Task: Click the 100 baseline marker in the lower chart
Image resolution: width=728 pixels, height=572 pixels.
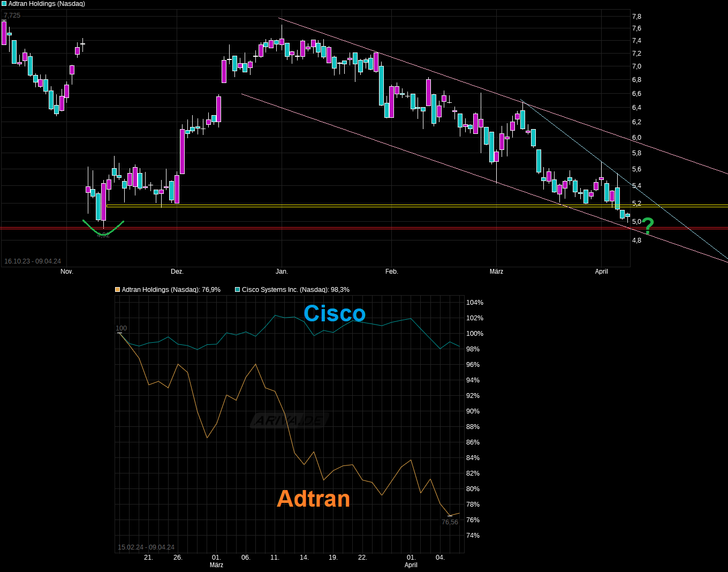Action: [x=122, y=328]
